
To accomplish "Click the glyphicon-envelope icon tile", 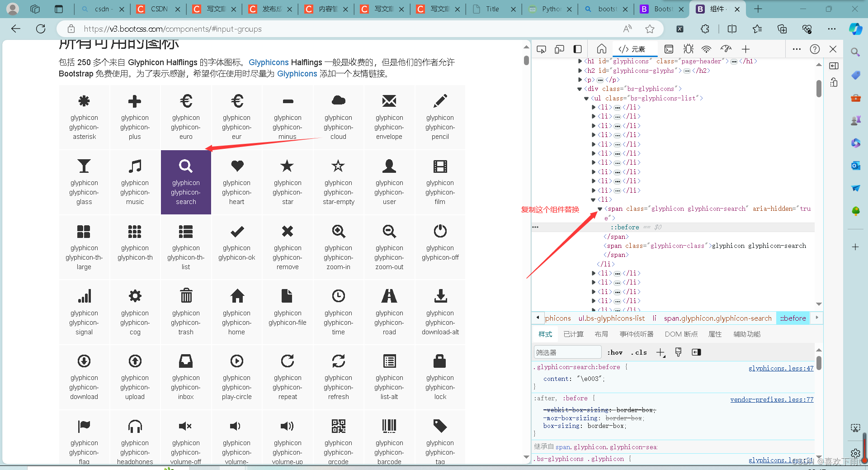I will (389, 117).
